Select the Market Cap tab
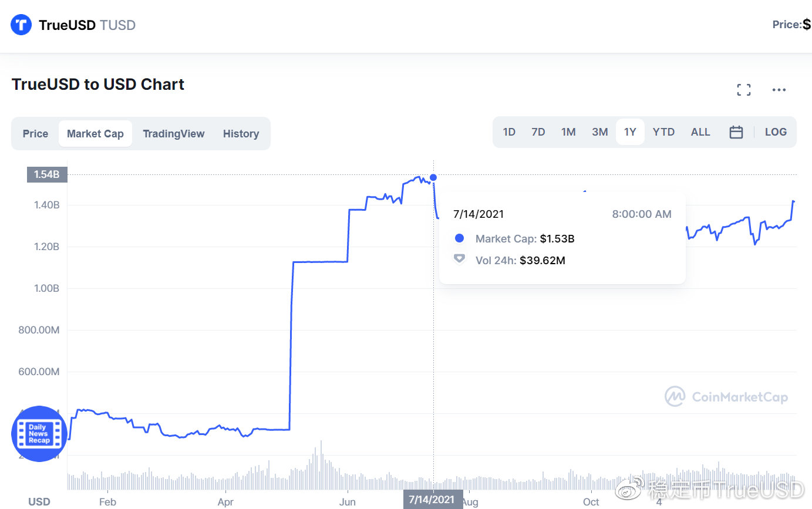Viewport: 812px width, 509px height. coord(95,134)
